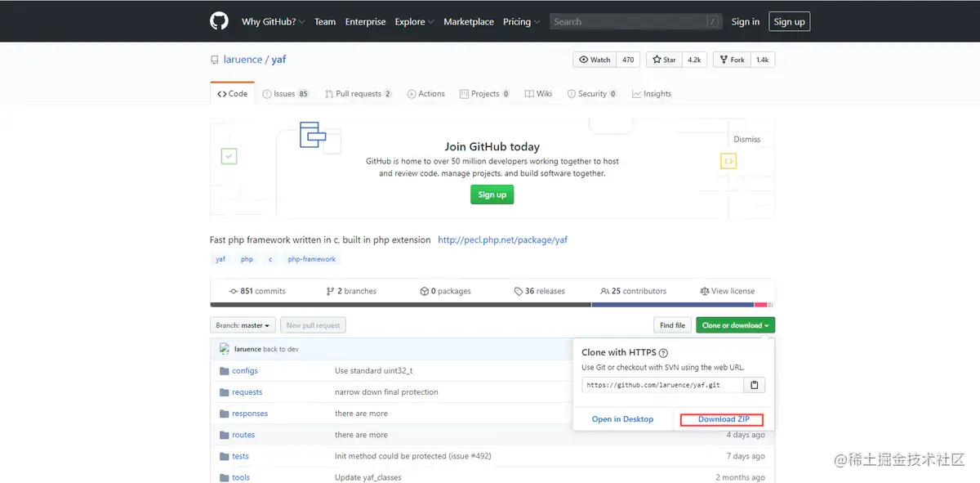Screen dimensions: 980x483
Task: Open the configs folder icon
Action: (x=225, y=371)
